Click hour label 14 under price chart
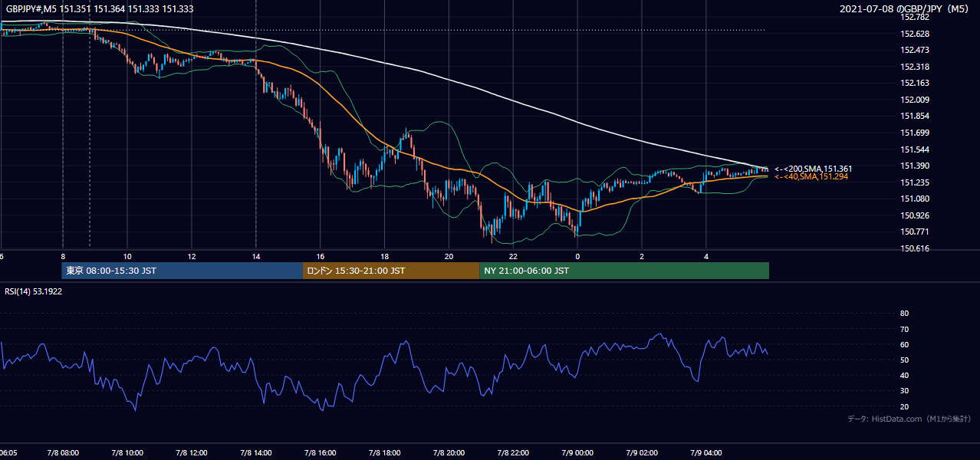The width and height of the screenshot is (980, 460). pyautogui.click(x=256, y=257)
